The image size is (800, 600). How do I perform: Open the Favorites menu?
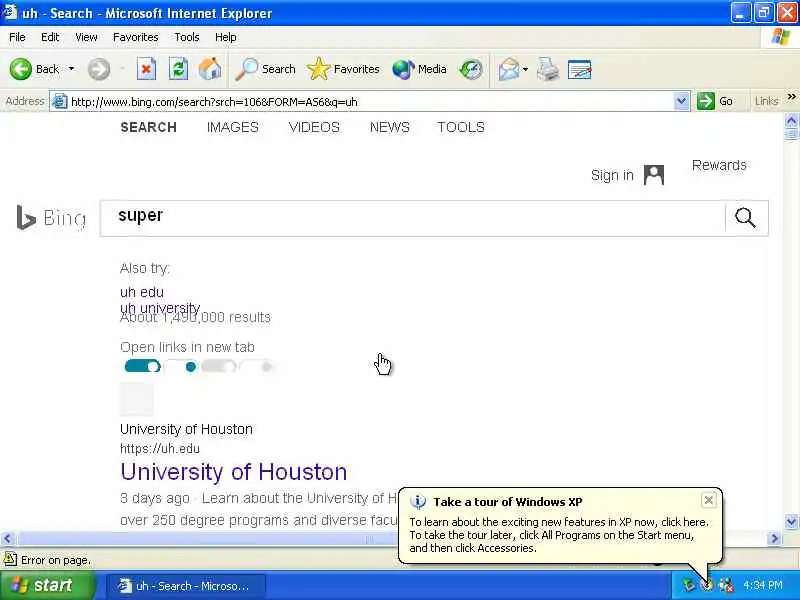coord(136,37)
